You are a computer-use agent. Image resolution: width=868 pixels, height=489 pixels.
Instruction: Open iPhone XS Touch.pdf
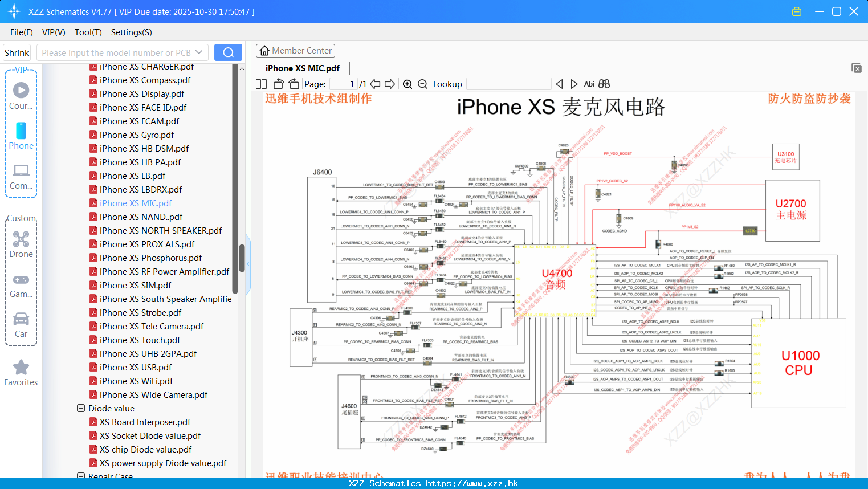[140, 340]
